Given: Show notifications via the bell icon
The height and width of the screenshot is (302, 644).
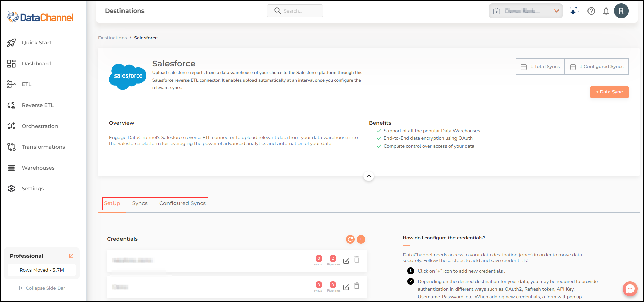Looking at the screenshot, I should coord(606,11).
